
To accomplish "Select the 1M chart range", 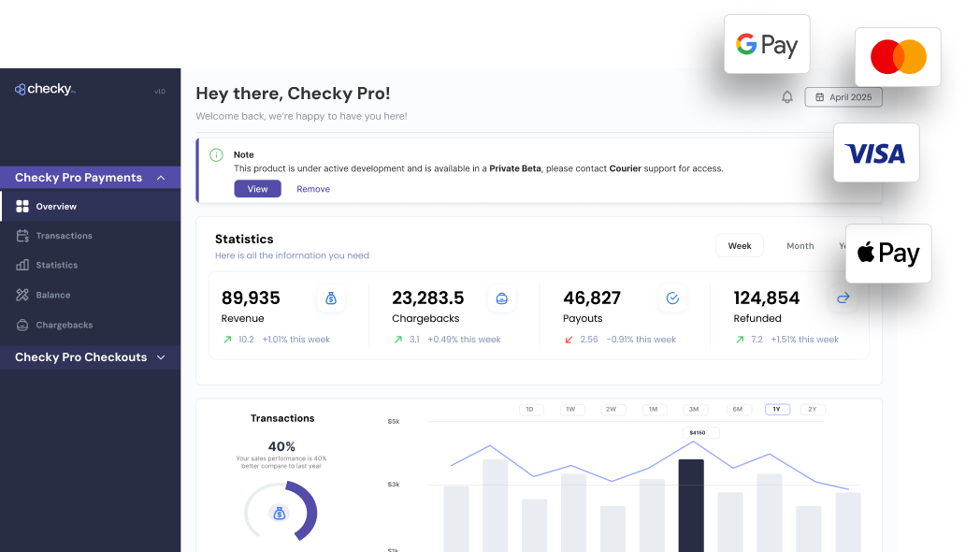I will click(x=654, y=410).
